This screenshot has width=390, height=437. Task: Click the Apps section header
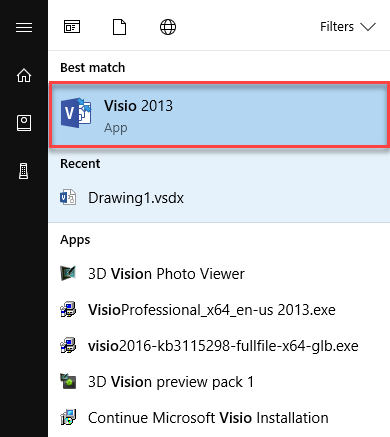pyautogui.click(x=75, y=240)
